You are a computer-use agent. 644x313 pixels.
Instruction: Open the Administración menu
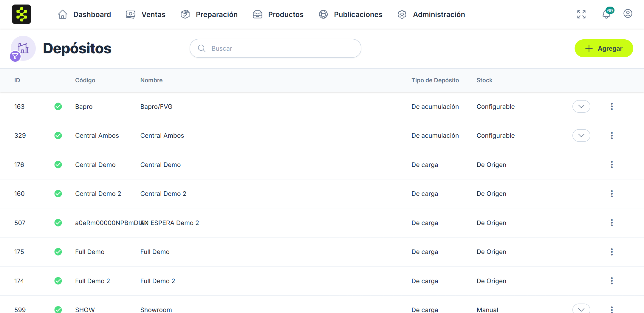(x=431, y=14)
